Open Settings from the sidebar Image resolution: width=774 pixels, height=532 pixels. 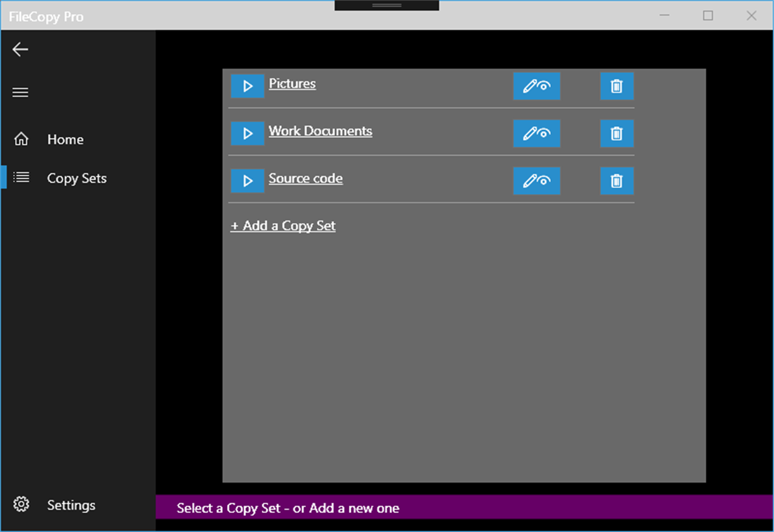(x=71, y=504)
